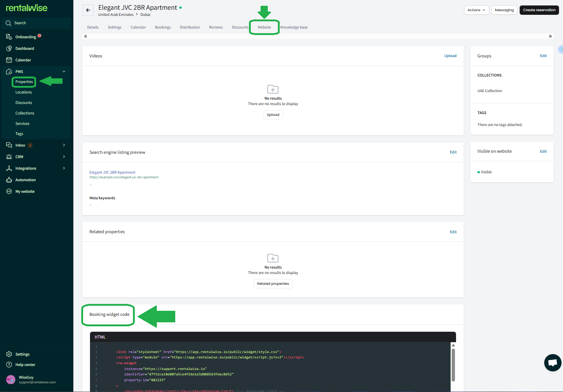Edit the Visible on website setting
The image size is (563, 392).
point(543,152)
